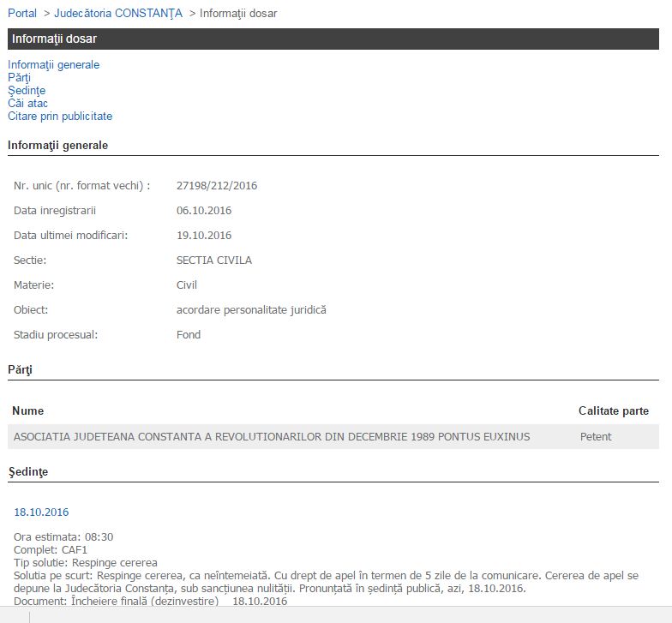Screen dimensions: 672x623
Task: Click the Nume column header
Action: 28,410
